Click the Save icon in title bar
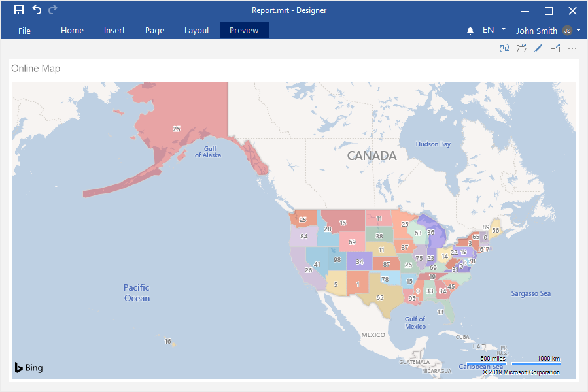Image resolution: width=588 pixels, height=392 pixels. tap(19, 10)
